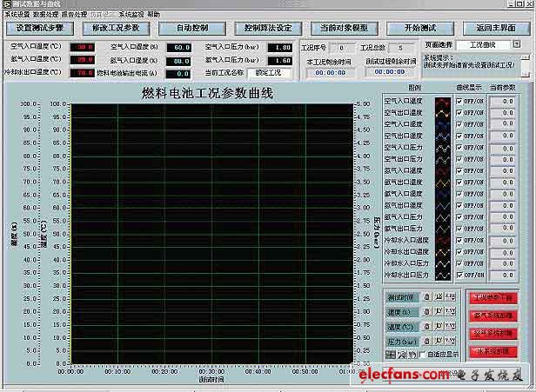This screenshot has width=536, height=392.
Task: Click the curve sample icon in first legend row
Action: click(443, 102)
